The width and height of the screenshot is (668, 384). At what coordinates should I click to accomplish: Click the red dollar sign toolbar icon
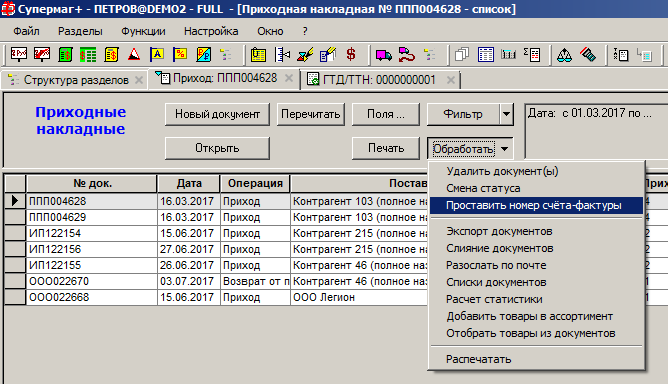(351, 55)
